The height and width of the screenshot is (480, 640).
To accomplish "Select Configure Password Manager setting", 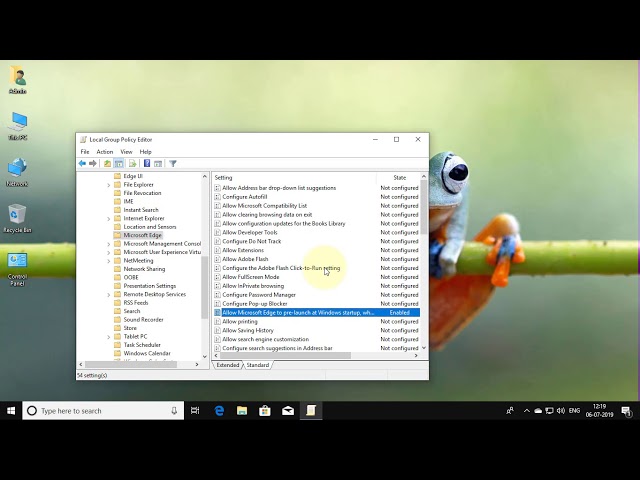I will click(x=317, y=295).
